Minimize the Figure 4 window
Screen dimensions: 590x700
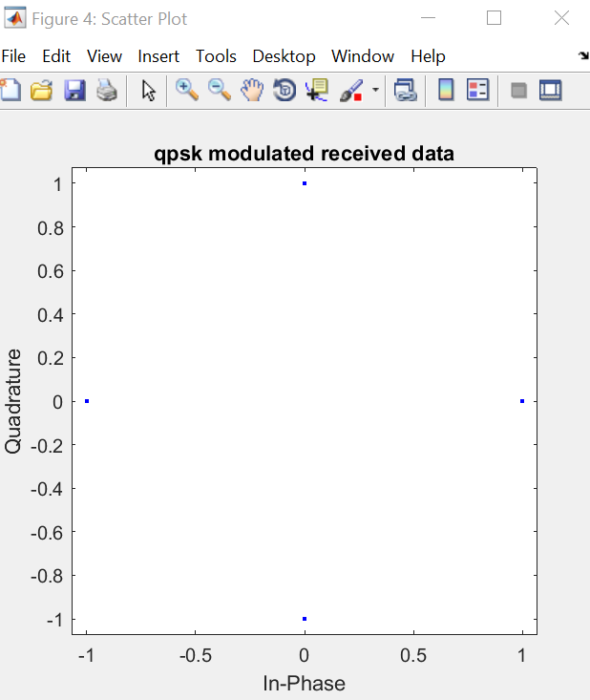[x=428, y=18]
